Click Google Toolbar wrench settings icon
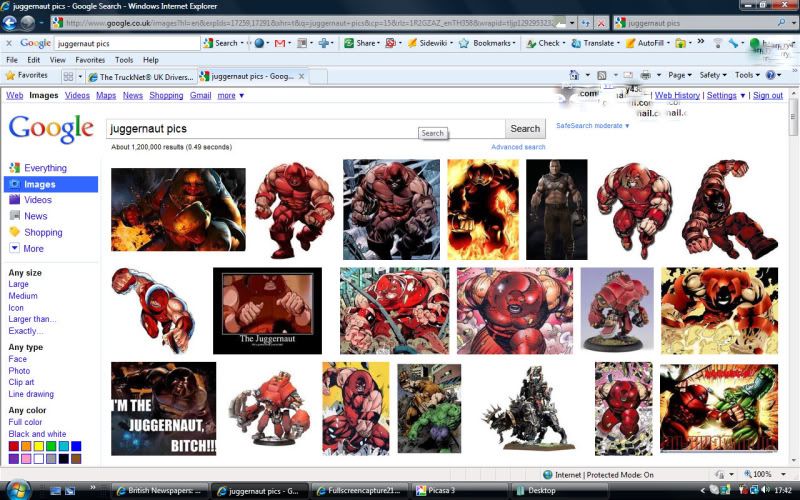Screen dimensions: 800x500 tap(733, 43)
